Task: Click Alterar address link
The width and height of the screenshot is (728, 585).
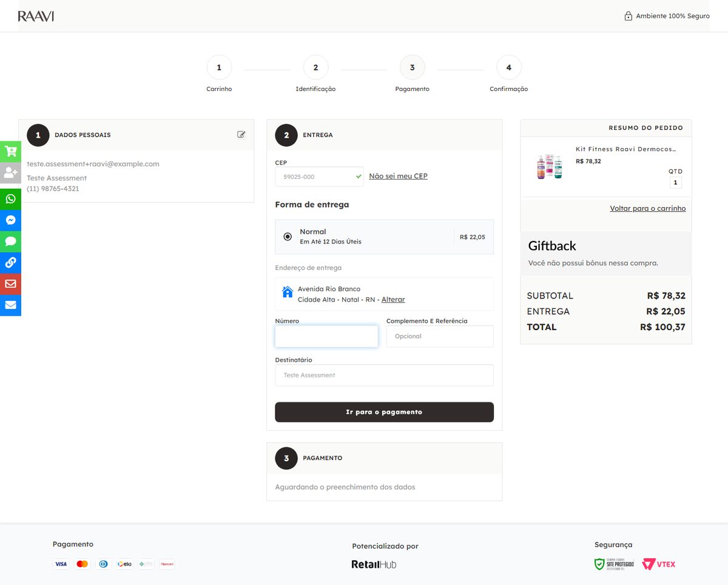Action: [x=393, y=300]
